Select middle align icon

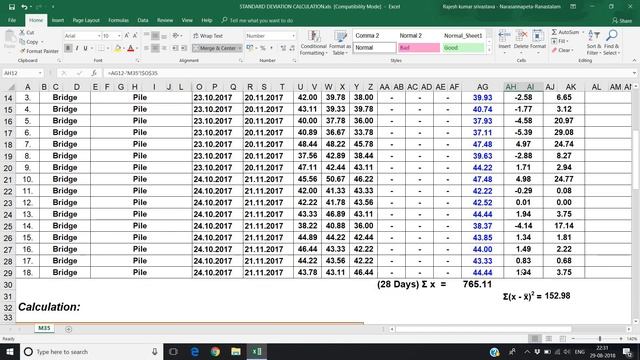(x=156, y=36)
